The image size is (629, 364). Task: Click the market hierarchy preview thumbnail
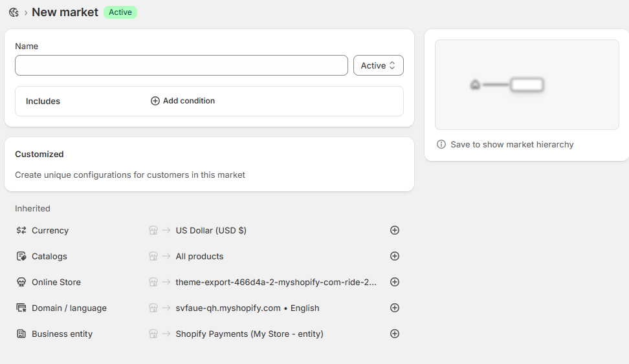pos(527,85)
